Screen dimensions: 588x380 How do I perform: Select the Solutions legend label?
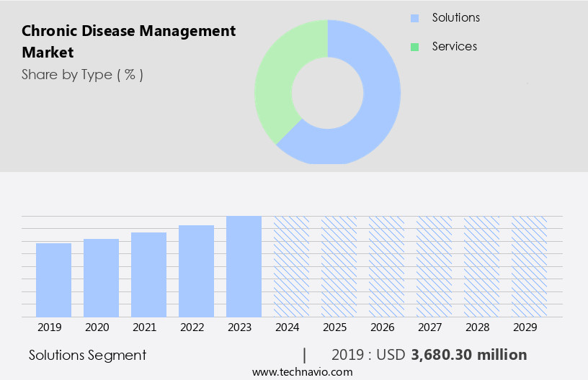(x=455, y=17)
